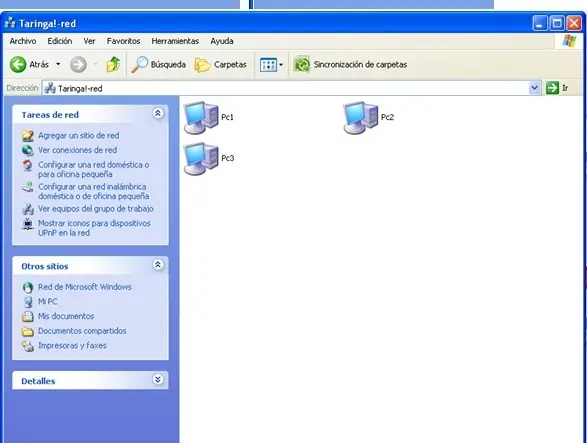587x443 pixels.
Task: Click the green Ir go button
Action: click(x=552, y=88)
